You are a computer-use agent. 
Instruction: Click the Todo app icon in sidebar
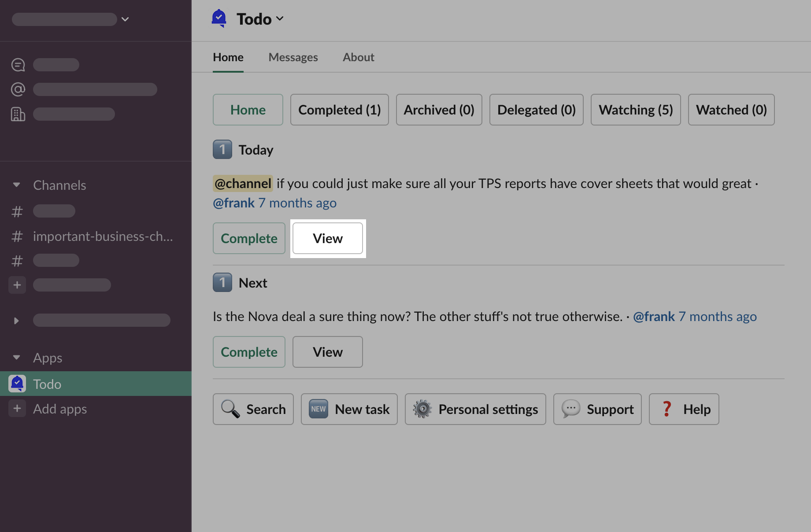point(17,384)
